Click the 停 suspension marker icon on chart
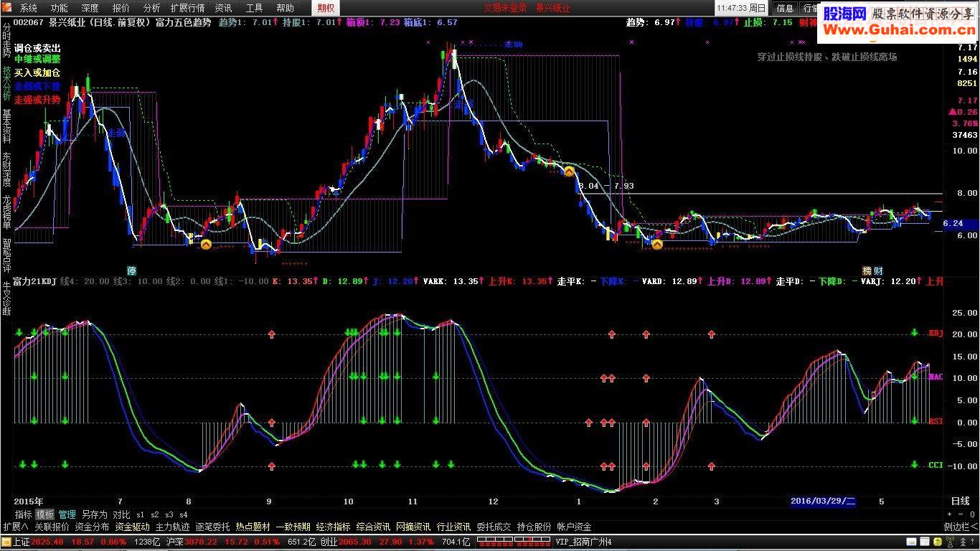 pyautogui.click(x=132, y=270)
